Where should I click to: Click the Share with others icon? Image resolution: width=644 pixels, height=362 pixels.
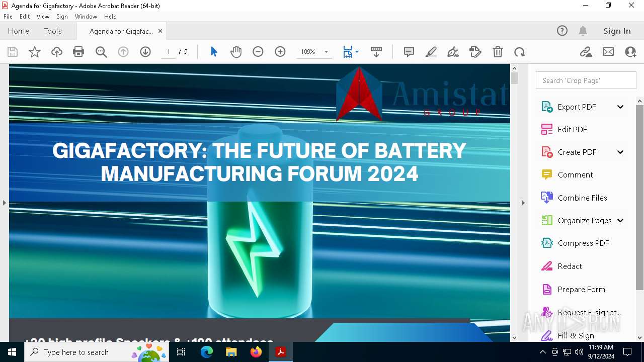coord(630,52)
